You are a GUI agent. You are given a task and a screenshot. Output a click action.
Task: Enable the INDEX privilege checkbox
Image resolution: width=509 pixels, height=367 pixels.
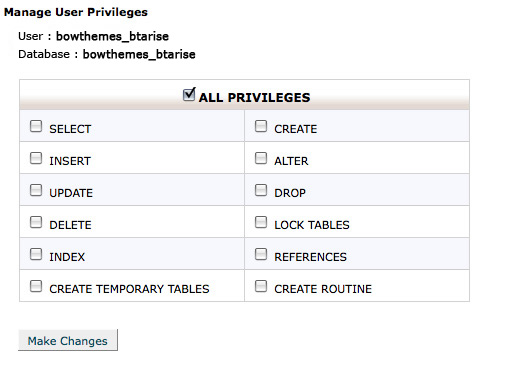tap(36, 254)
